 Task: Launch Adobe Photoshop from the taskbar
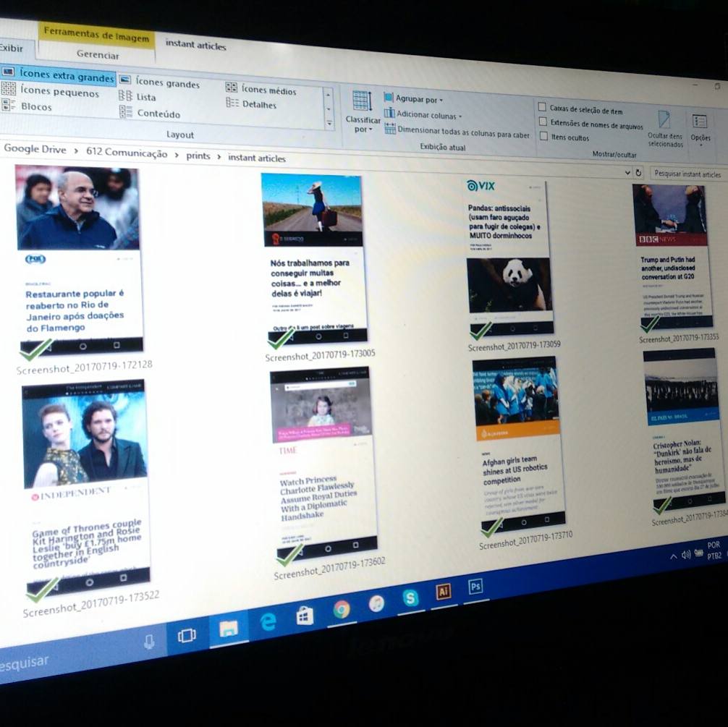click(475, 587)
